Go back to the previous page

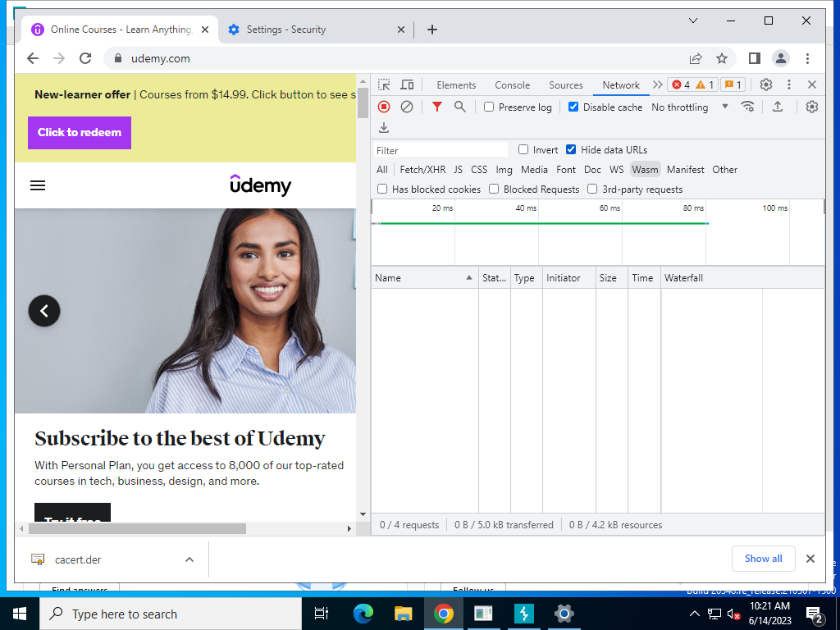(33, 58)
